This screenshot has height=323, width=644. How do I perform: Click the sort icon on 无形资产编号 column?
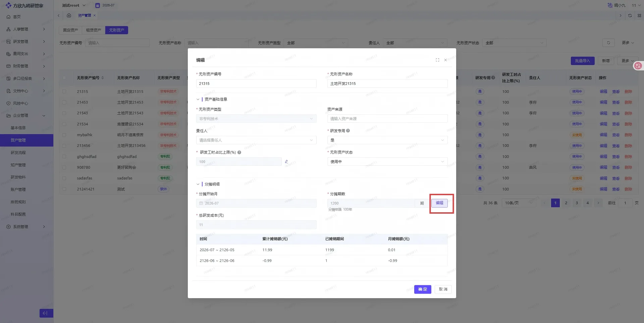pyautogui.click(x=103, y=78)
